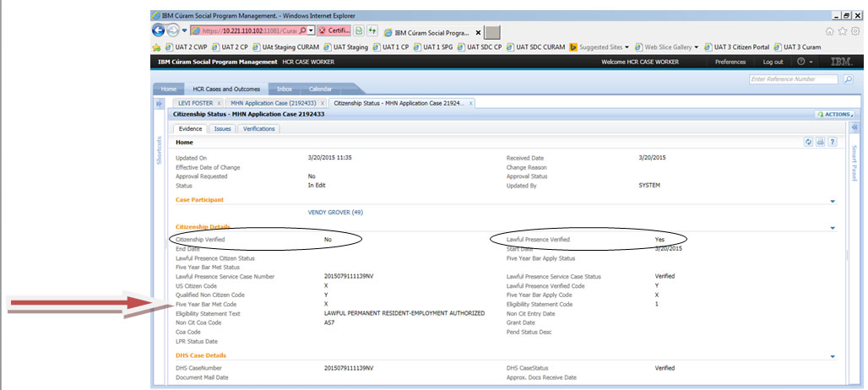Open the address bar autocomplete dropdown arrow

[311, 31]
